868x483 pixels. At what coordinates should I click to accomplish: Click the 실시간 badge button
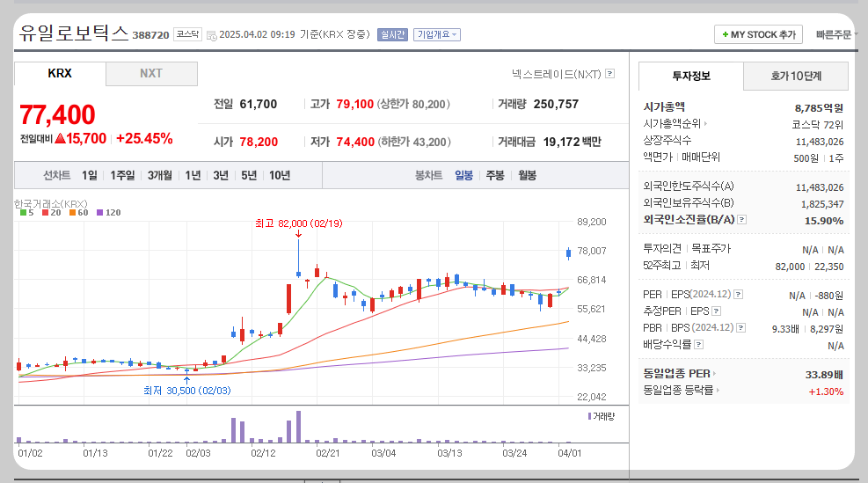point(392,34)
